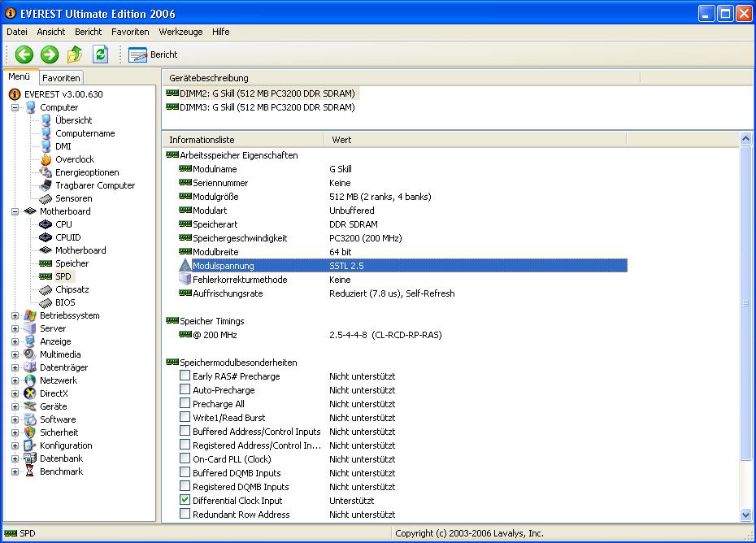Switch to the Favoriten tab

(x=61, y=78)
